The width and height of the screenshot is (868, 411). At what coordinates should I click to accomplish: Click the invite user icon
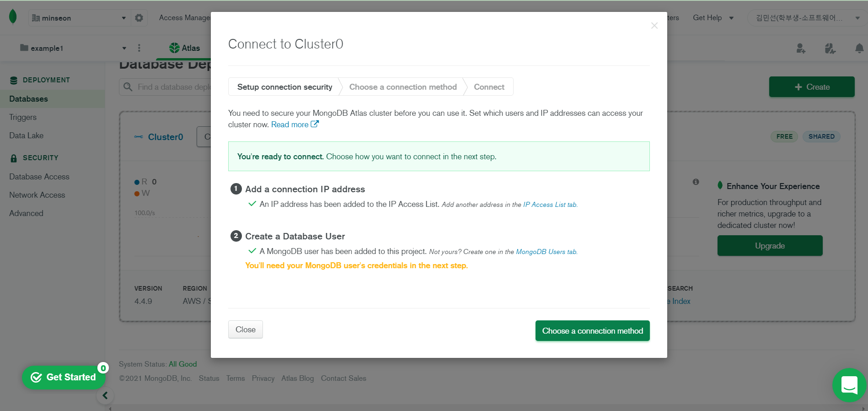tap(800, 48)
